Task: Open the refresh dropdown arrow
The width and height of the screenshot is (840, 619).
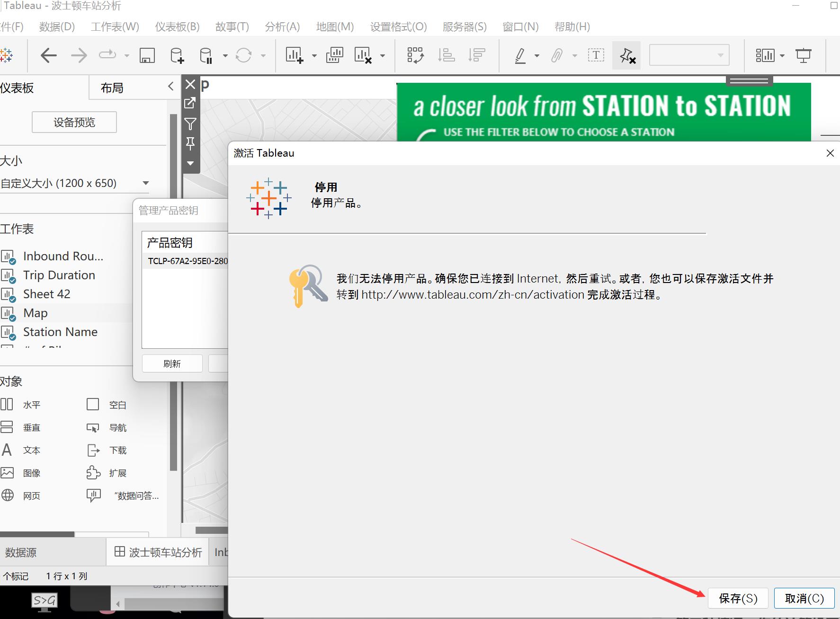Action: pyautogui.click(x=263, y=56)
